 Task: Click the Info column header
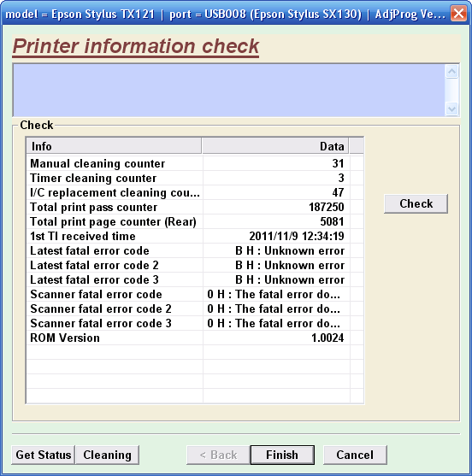[114, 146]
